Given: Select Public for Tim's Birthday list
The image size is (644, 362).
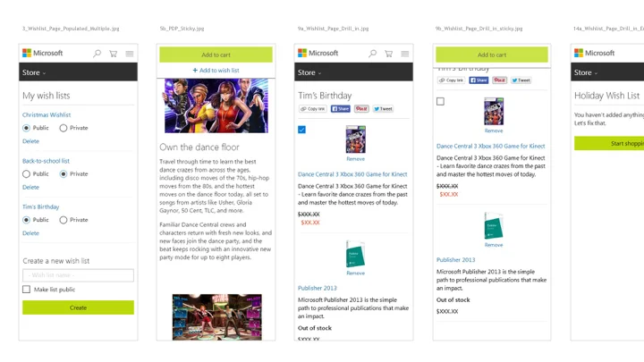Looking at the screenshot, I should (26, 220).
